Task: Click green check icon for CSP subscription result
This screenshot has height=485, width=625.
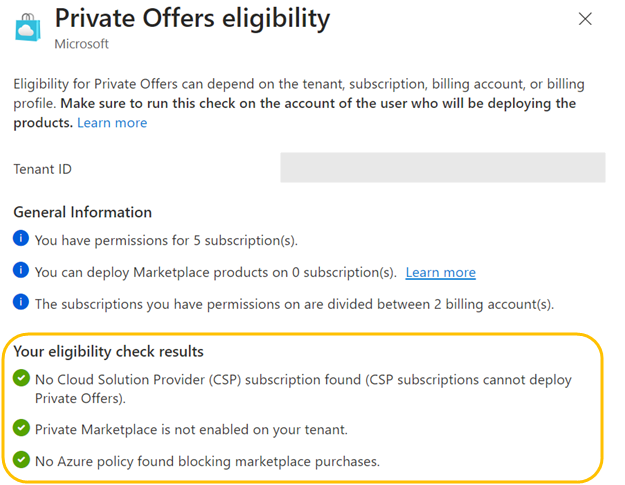Action: pos(21,380)
